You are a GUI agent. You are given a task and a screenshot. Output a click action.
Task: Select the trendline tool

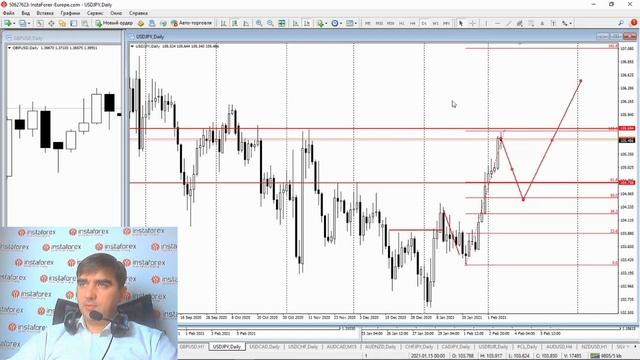(509, 23)
